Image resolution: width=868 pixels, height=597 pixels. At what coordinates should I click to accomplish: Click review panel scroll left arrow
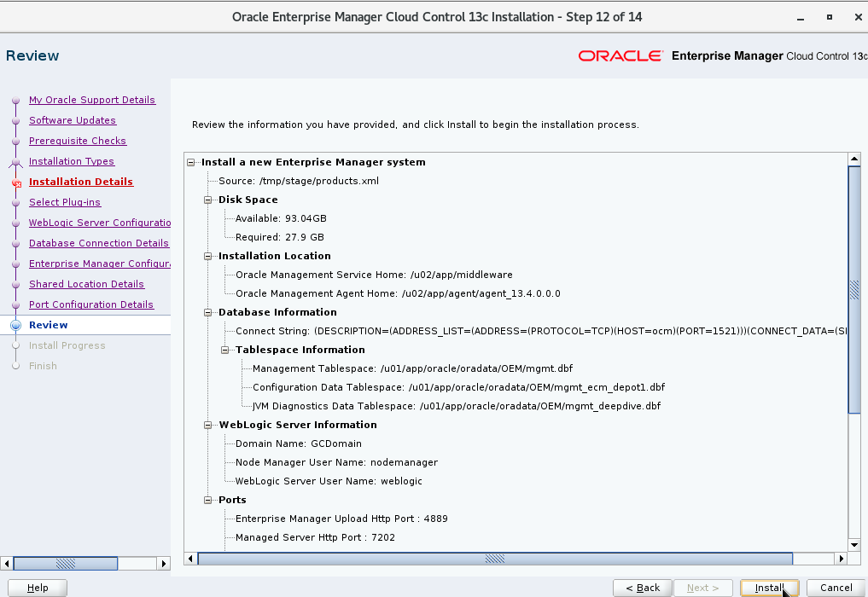190,559
